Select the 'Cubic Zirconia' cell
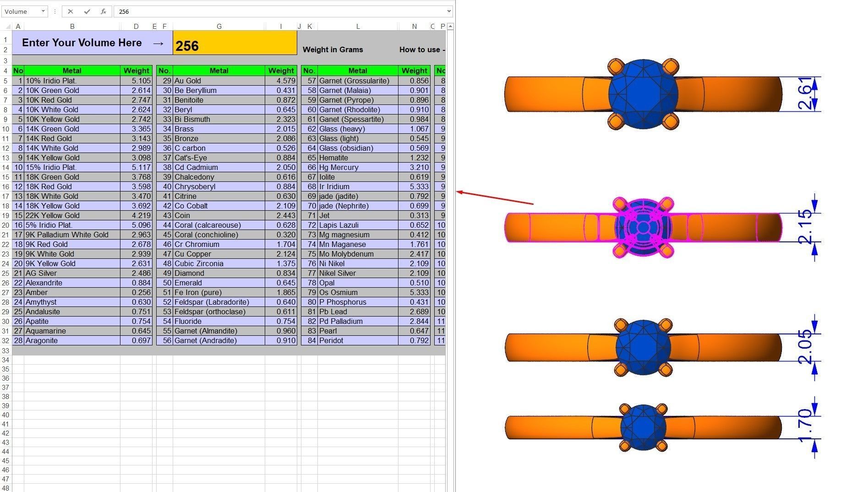The width and height of the screenshot is (868, 492). pyautogui.click(x=219, y=263)
